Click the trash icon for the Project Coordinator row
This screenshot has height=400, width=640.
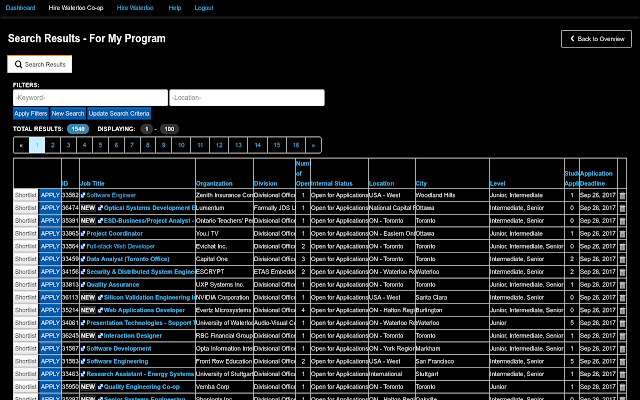[x=622, y=233]
